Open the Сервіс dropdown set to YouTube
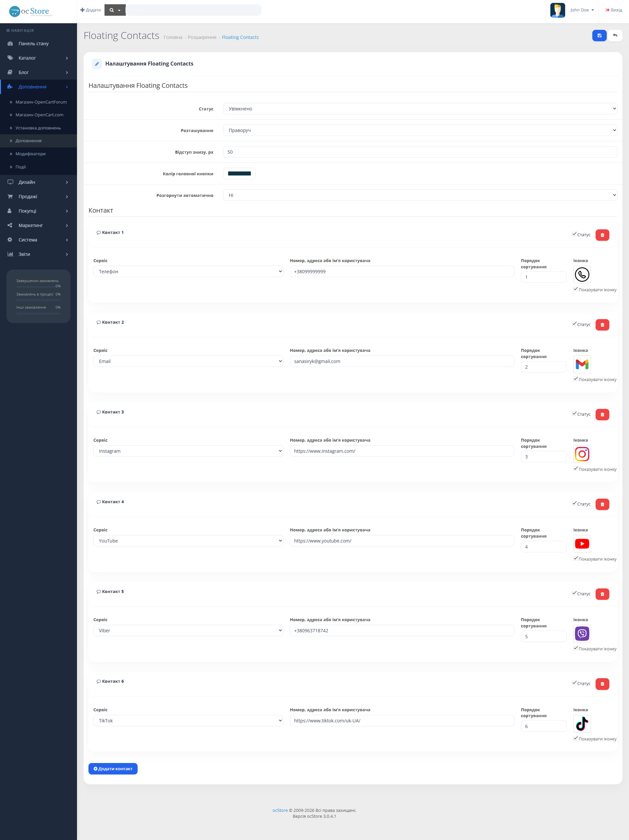This screenshot has width=629, height=840. tap(188, 541)
